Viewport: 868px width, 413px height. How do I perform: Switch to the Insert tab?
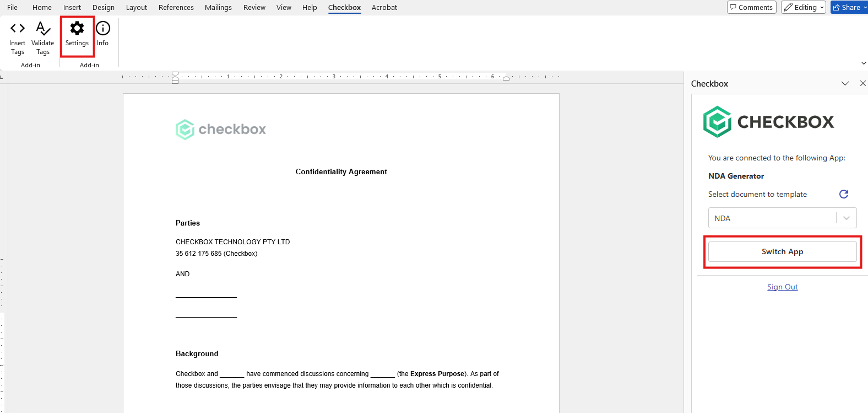[x=72, y=7]
